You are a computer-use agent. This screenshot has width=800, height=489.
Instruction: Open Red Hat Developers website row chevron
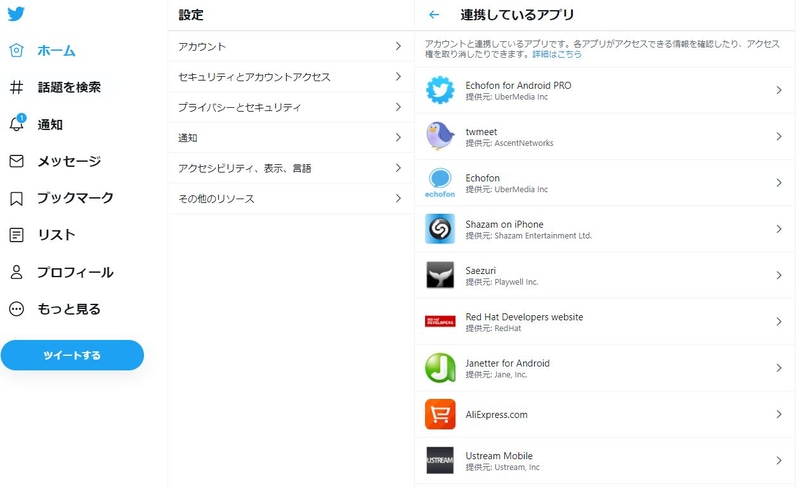click(x=779, y=322)
